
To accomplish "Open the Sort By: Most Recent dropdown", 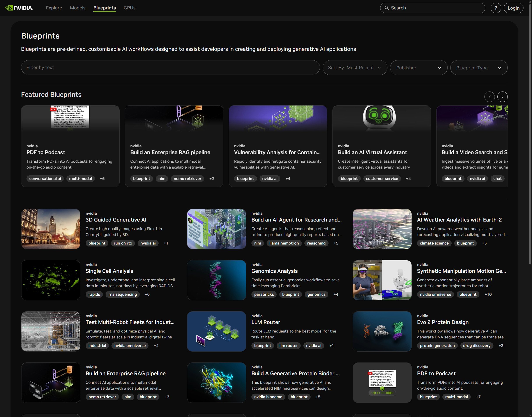I will point(354,68).
